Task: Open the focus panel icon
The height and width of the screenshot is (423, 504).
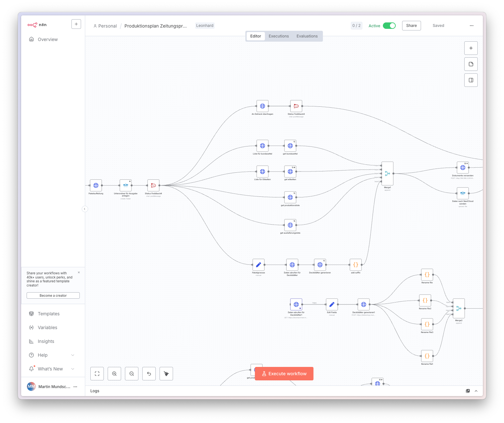Action: click(x=471, y=80)
